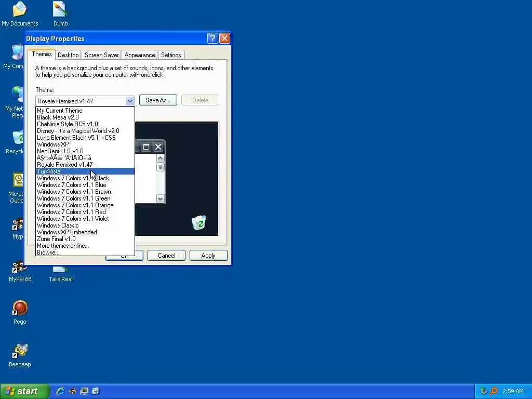Open the Start menu

coord(24,391)
